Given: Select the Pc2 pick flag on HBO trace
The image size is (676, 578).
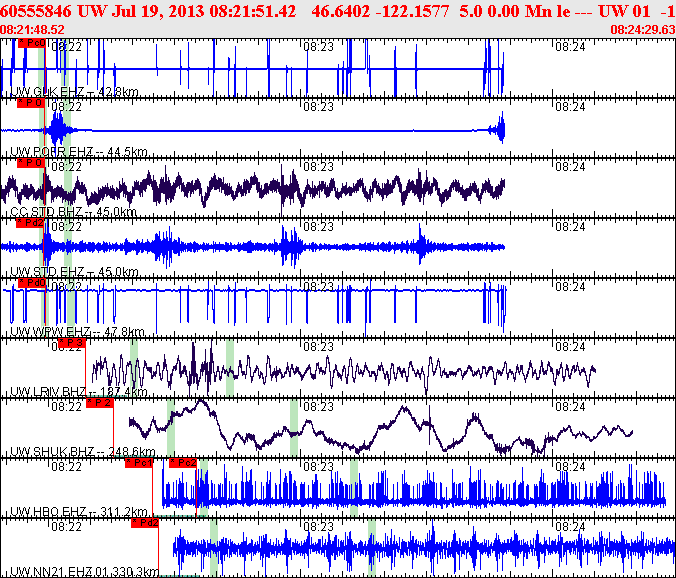Looking at the screenshot, I should pos(183,463).
